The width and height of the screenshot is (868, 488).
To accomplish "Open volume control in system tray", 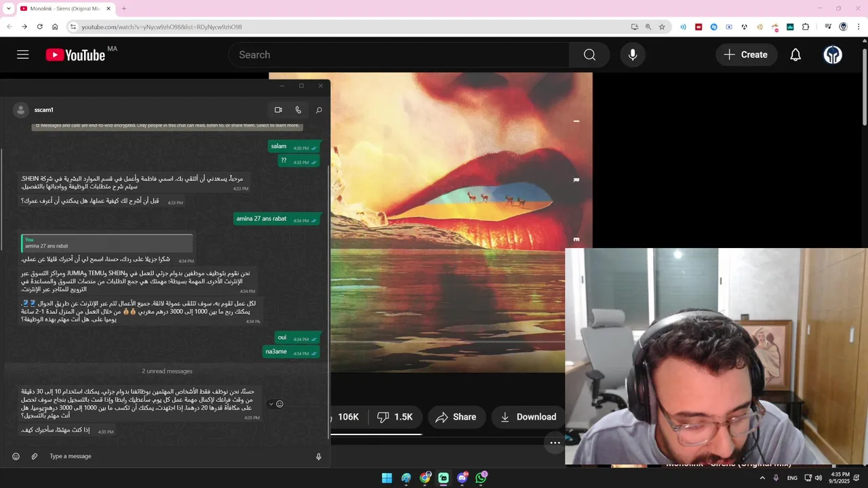I will [x=819, y=478].
